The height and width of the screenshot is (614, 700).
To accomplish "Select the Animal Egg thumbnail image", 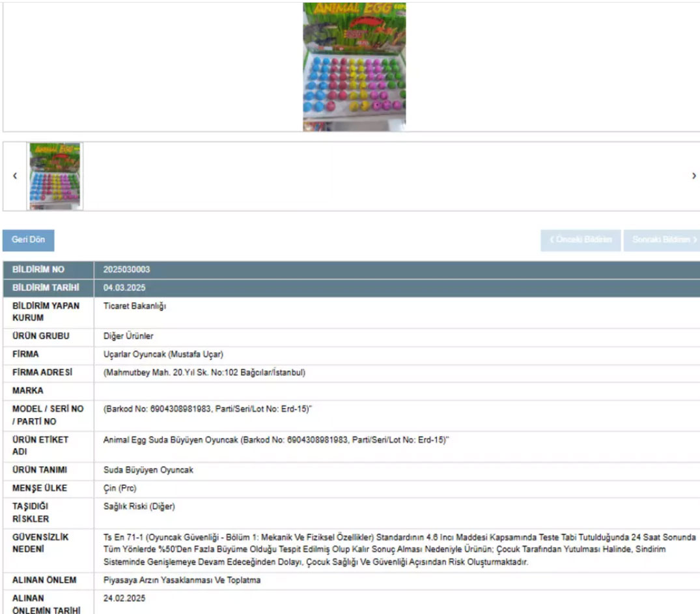I will (x=55, y=176).
